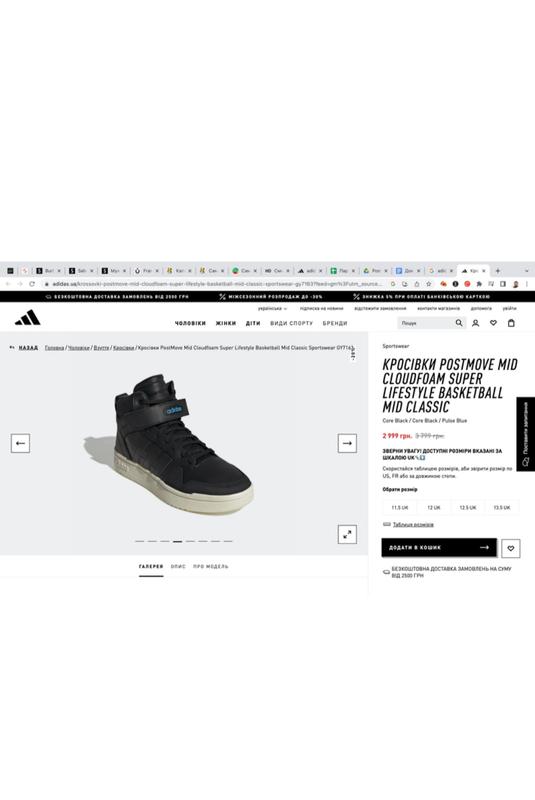The height and width of the screenshot is (800, 535).
Task: Select size 13.5 UK
Action: tap(502, 508)
